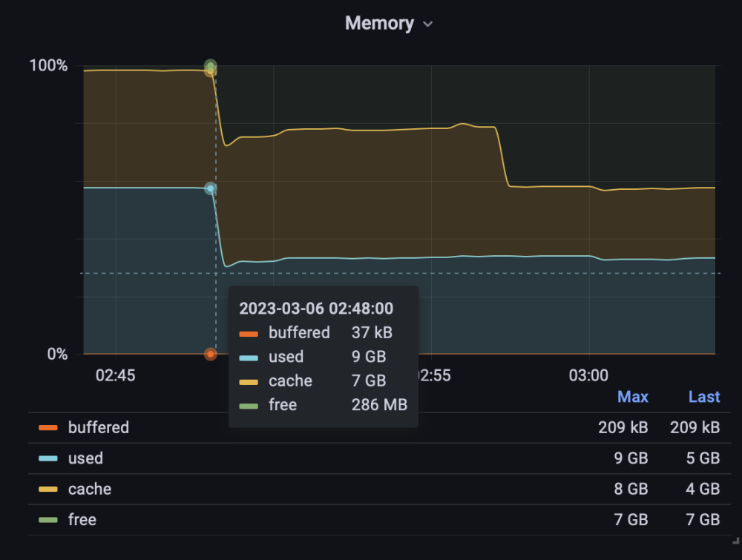Click the 03:00 time axis label

[x=588, y=375]
